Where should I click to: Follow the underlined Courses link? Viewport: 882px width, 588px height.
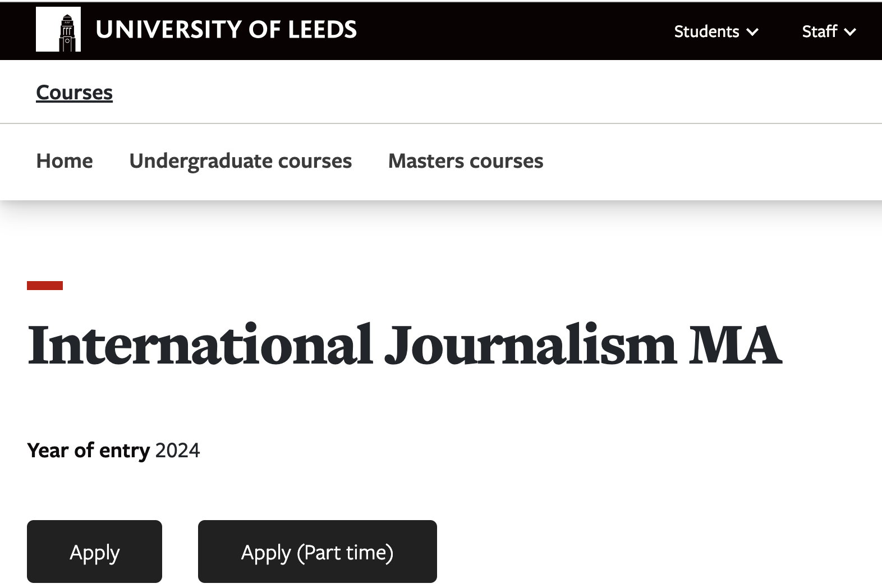pyautogui.click(x=74, y=93)
